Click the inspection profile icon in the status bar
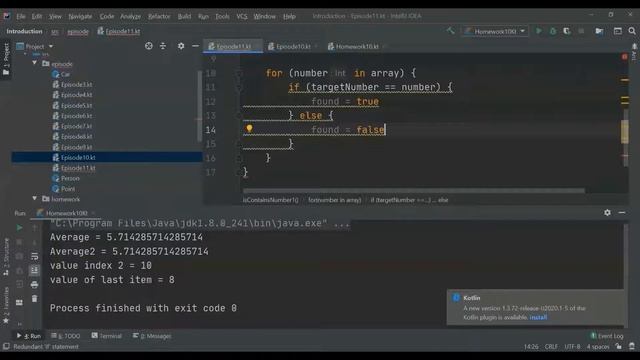 coord(632,347)
